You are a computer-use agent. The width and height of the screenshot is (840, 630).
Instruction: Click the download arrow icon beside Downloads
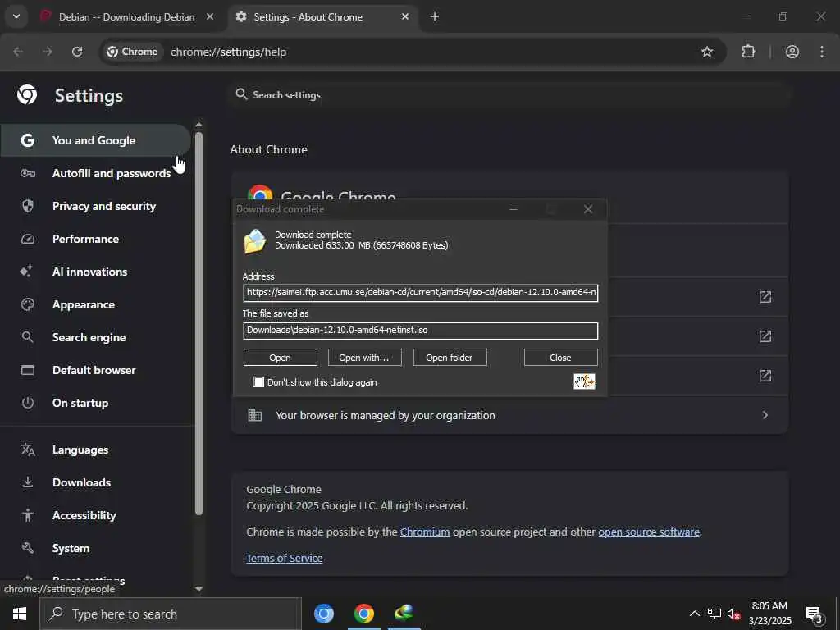coord(28,482)
